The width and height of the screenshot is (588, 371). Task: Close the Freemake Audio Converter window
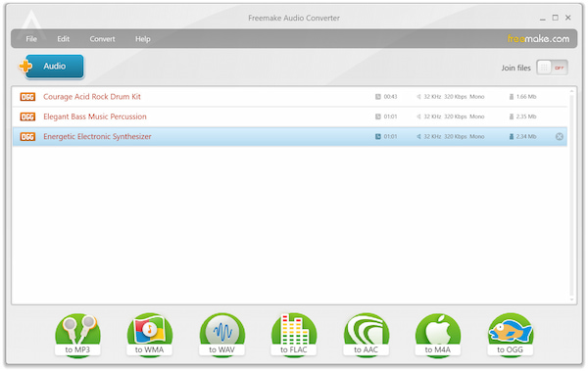568,18
